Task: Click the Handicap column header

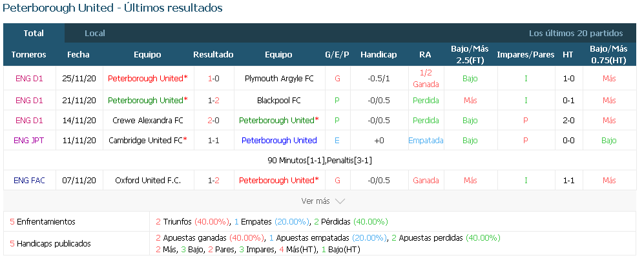Action: 379,55
